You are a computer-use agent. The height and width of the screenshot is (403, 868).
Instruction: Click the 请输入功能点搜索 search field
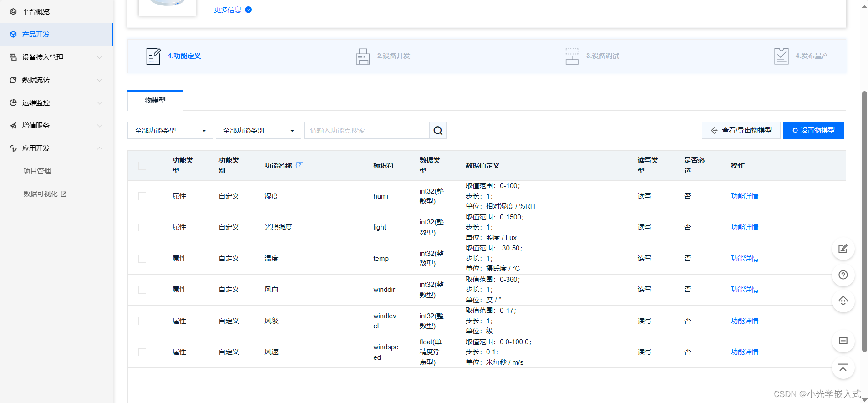pos(367,131)
